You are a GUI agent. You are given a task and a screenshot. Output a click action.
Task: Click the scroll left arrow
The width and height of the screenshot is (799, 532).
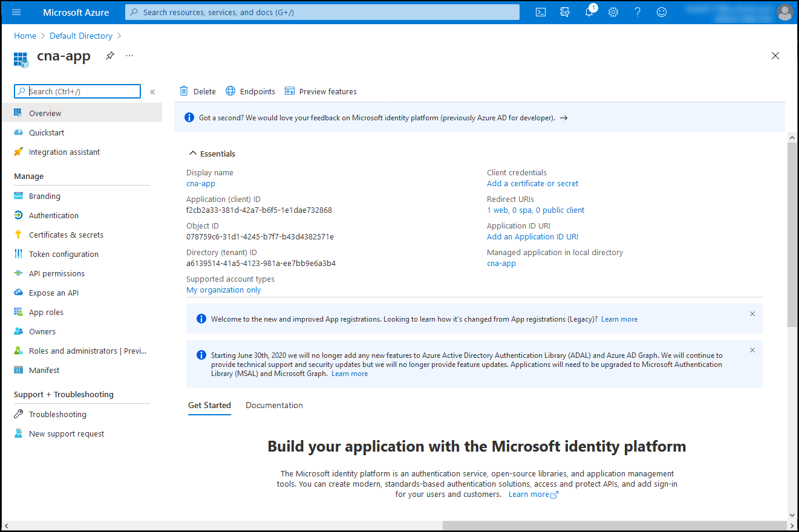7,525
